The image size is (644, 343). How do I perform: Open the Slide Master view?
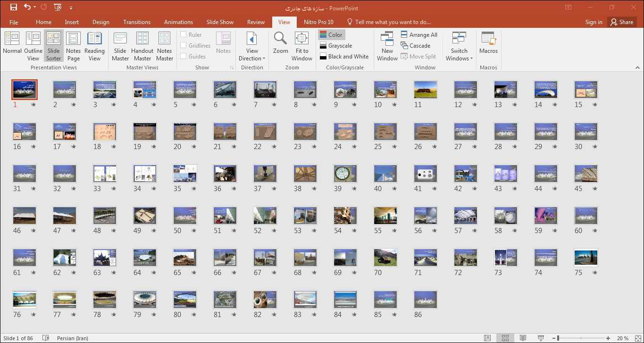(120, 46)
